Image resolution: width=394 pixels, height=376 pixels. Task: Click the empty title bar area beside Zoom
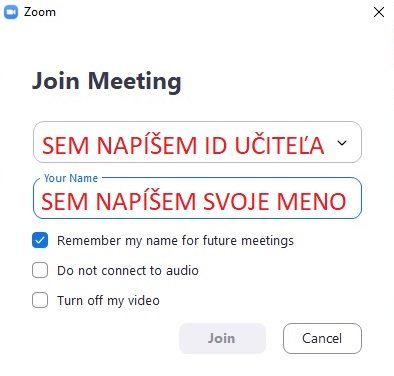click(x=213, y=12)
